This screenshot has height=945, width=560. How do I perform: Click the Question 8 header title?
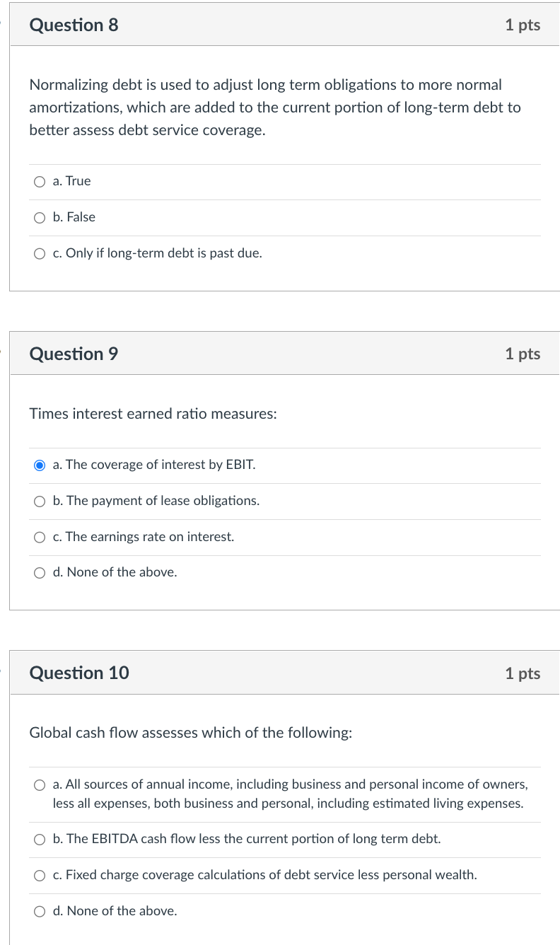pyautogui.click(x=74, y=25)
